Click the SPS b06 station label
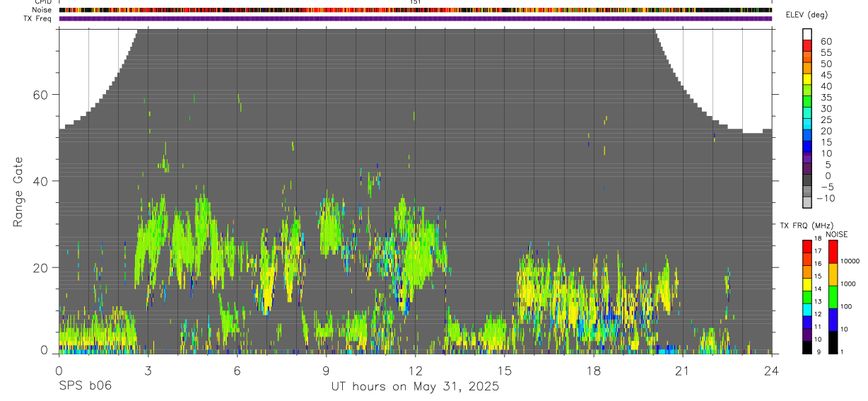Viewport: 868px width, 401px height. 85,386
